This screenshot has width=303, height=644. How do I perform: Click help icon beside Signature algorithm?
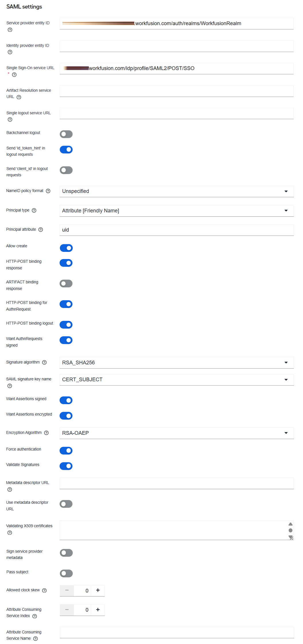(x=44, y=362)
